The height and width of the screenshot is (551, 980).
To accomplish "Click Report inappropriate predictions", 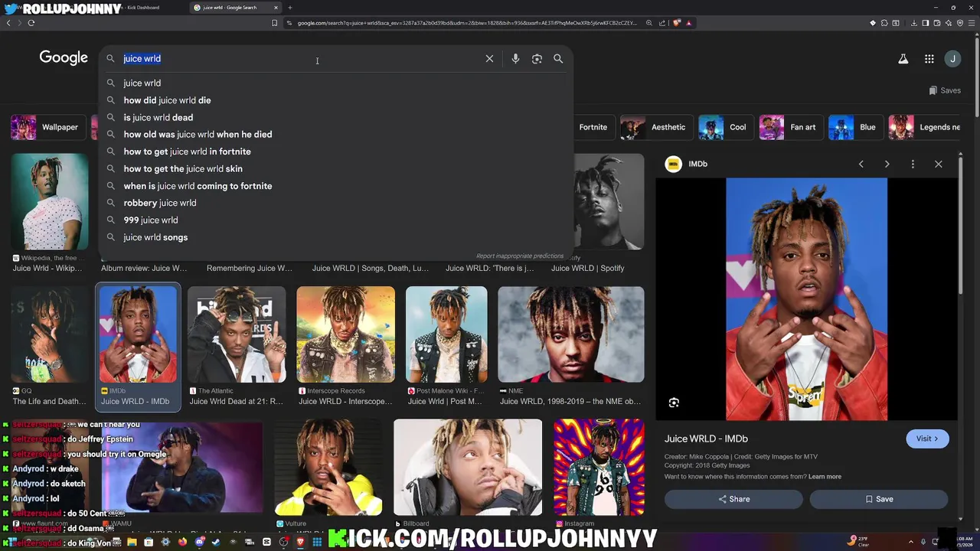I will click(x=520, y=256).
